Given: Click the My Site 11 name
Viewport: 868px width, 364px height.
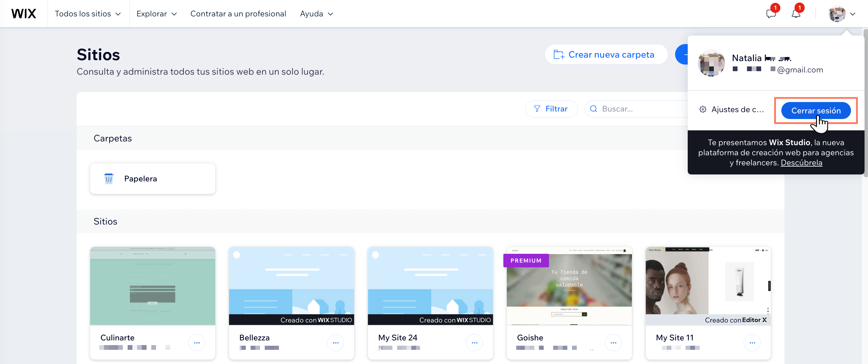Looking at the screenshot, I should (x=674, y=338).
